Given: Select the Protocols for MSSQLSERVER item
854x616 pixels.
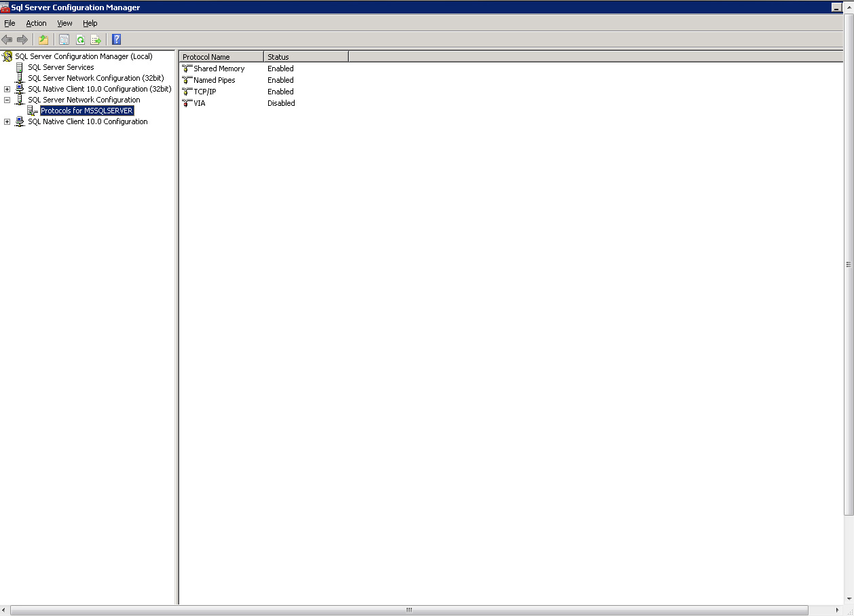Looking at the screenshot, I should coord(87,111).
